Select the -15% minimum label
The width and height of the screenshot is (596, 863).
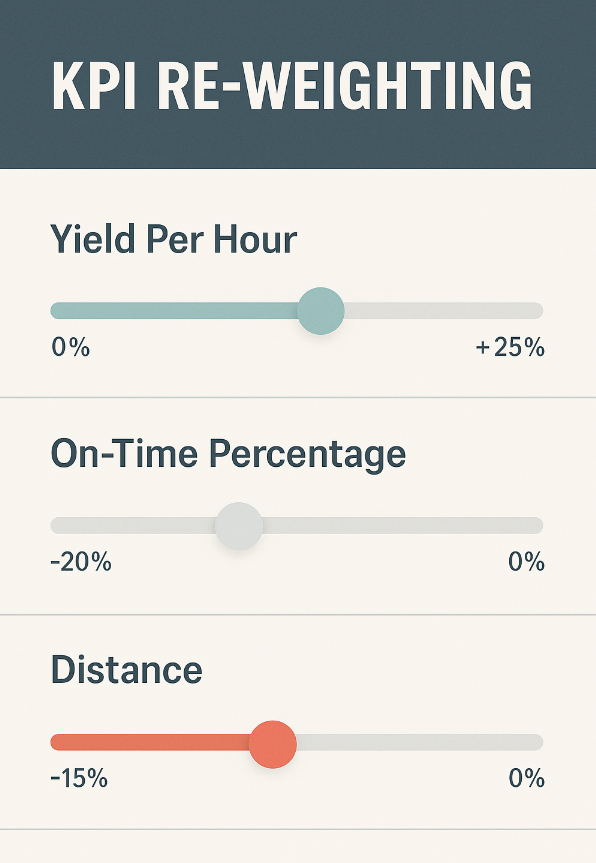pyautogui.click(x=79, y=779)
